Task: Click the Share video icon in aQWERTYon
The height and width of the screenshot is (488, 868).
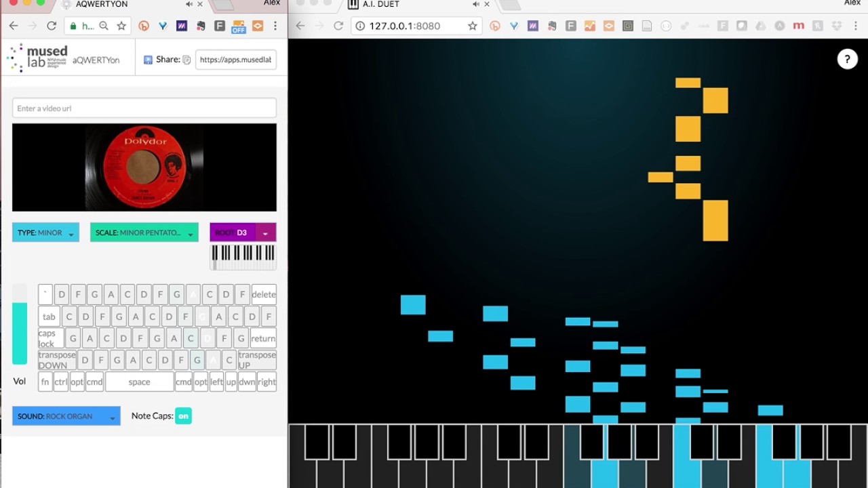Action: 148,60
